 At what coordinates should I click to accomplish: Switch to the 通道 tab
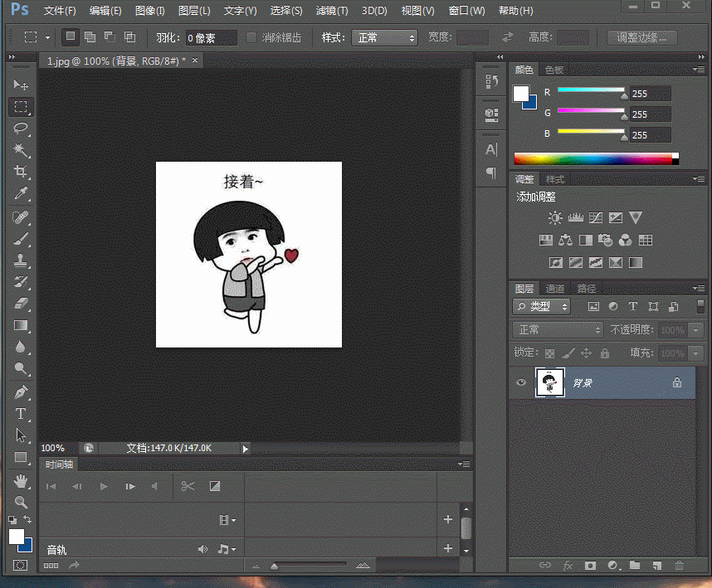pos(555,289)
